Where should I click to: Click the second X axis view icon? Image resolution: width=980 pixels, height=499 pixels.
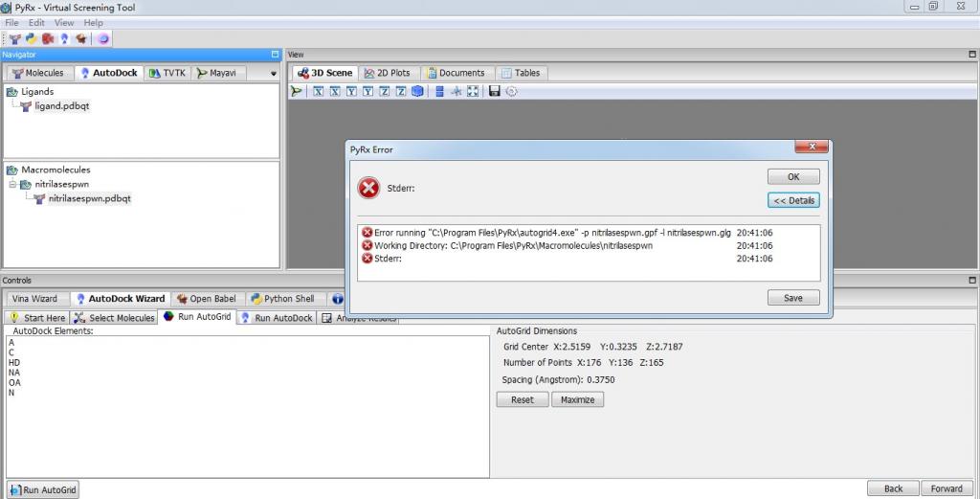(x=335, y=91)
